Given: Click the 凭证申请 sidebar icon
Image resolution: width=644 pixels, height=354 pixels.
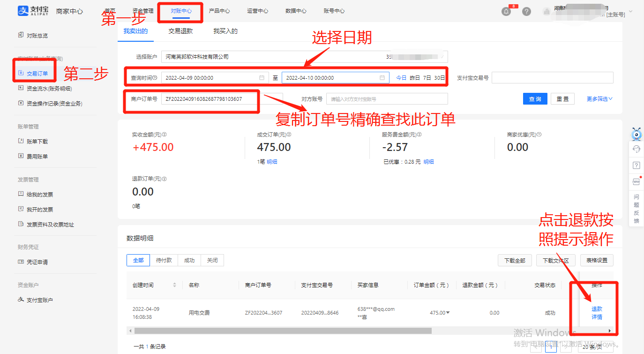Looking at the screenshot, I should (x=21, y=262).
